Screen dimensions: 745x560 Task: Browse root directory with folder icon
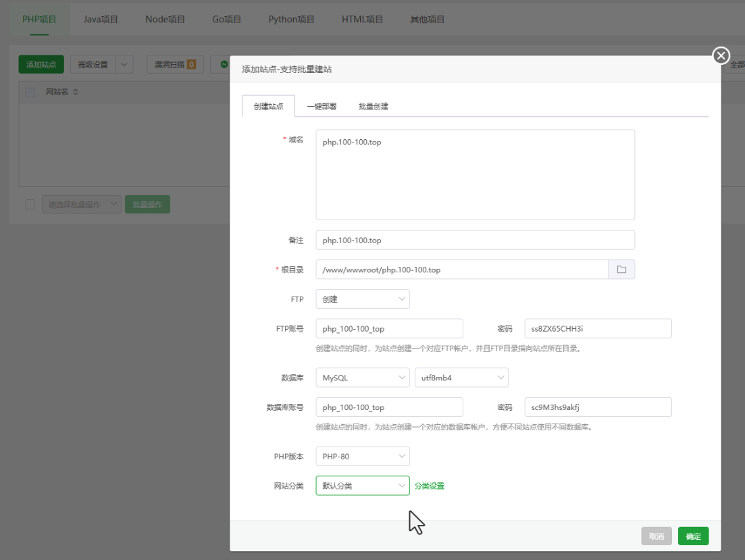coord(621,270)
